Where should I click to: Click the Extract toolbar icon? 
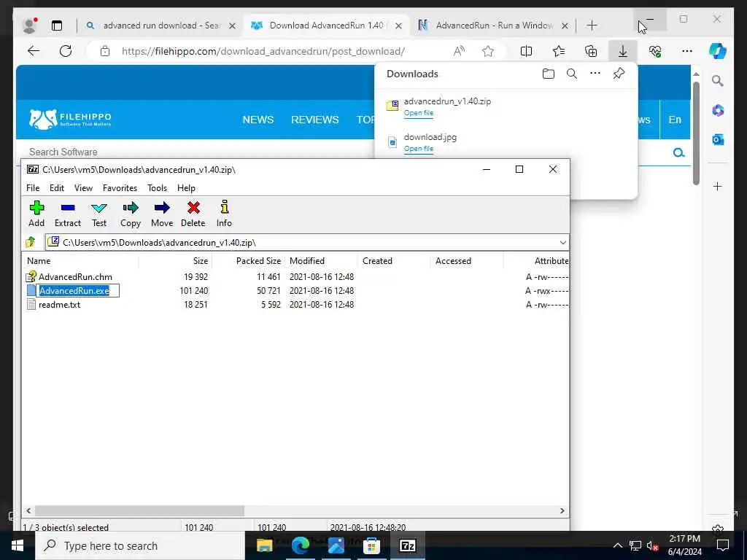(x=68, y=214)
